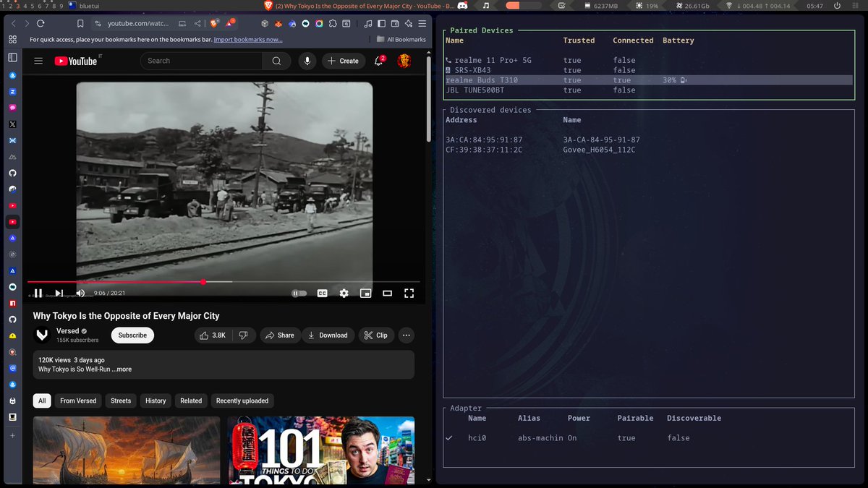Select the Streets chip
The image size is (868, 488).
coord(121,401)
